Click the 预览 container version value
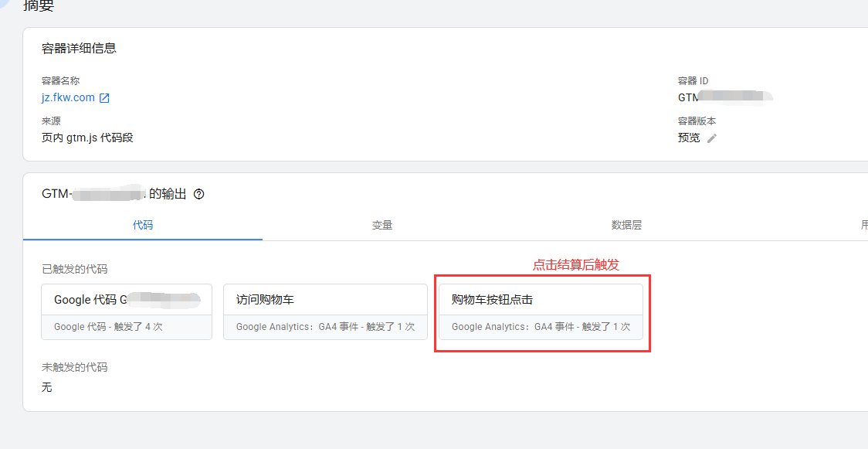 (x=689, y=138)
